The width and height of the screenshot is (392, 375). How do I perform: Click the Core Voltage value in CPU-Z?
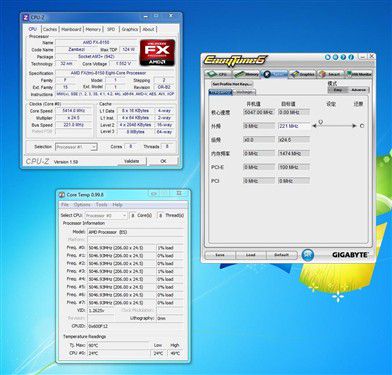pyautogui.click(x=123, y=63)
